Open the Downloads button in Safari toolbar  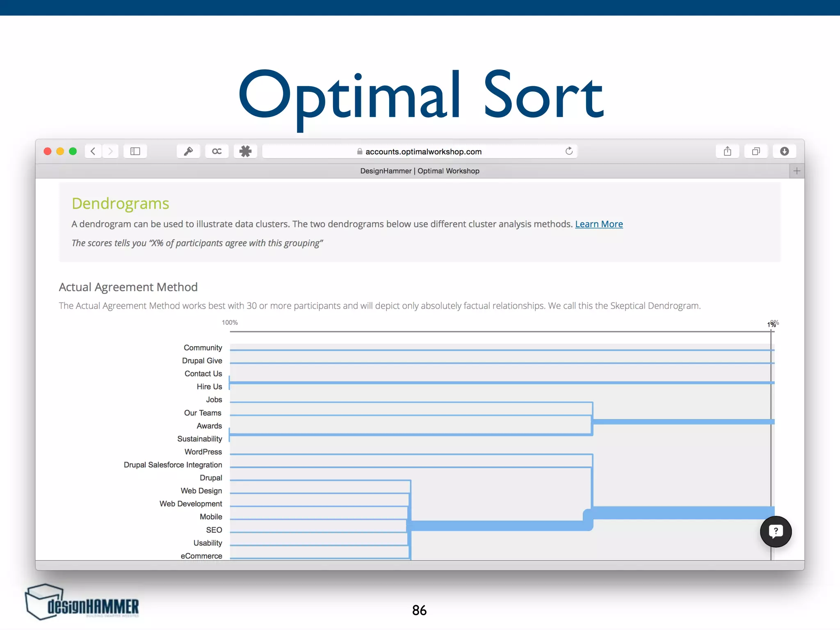785,151
